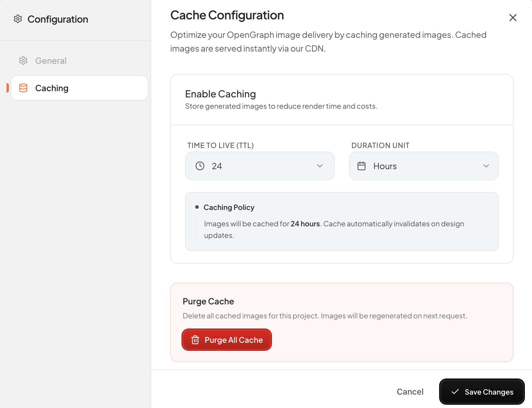
Task: Click the trash icon on Purge button
Action: click(x=195, y=340)
